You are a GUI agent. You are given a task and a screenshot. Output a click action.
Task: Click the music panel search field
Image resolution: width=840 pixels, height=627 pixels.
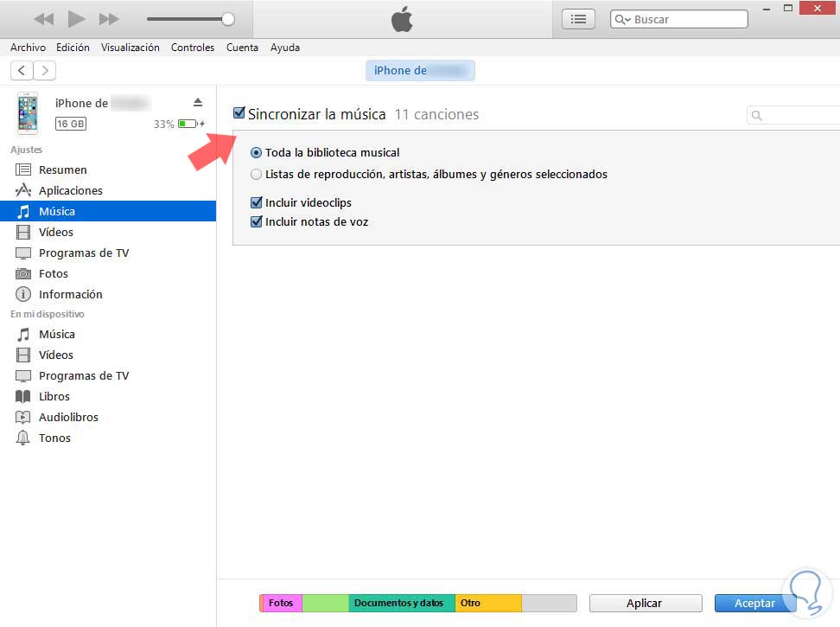tap(793, 115)
